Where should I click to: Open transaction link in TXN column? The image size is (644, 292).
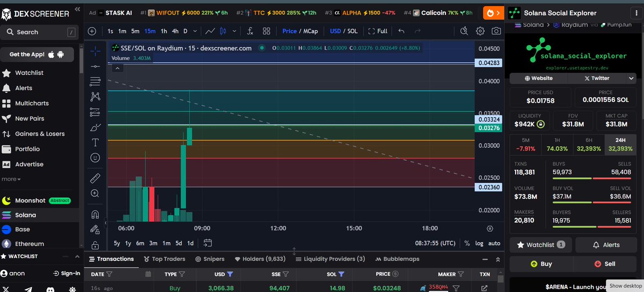pos(485,288)
